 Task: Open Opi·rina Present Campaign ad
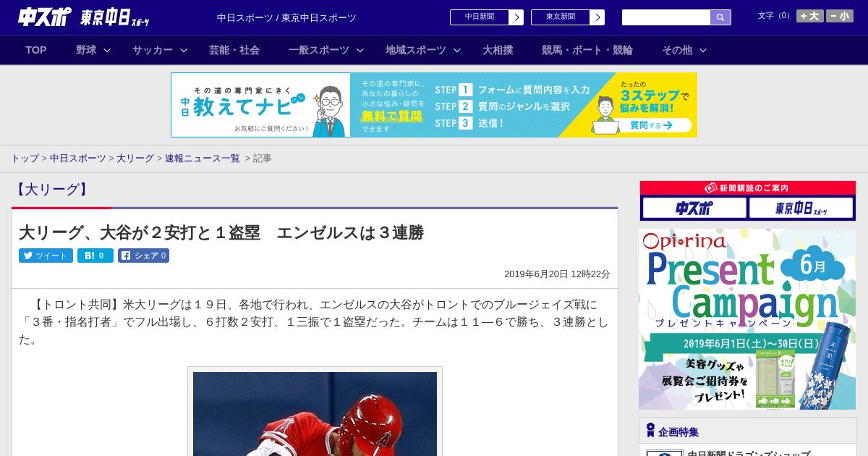(747, 319)
